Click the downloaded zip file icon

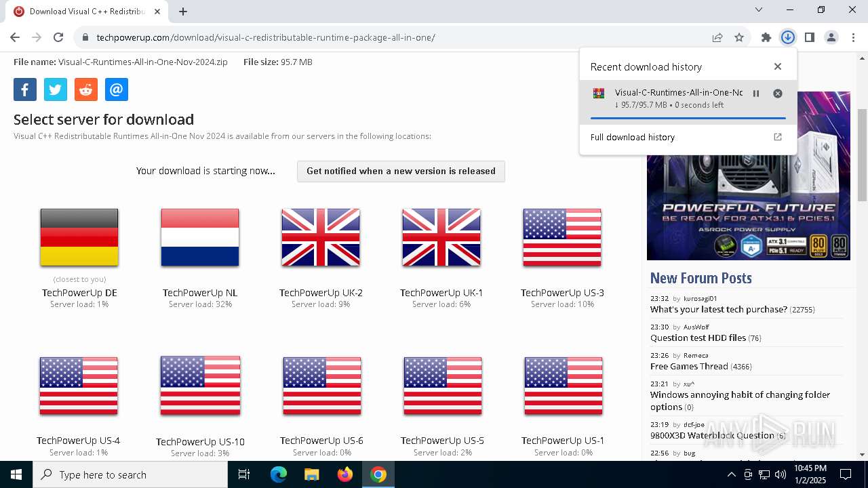(599, 94)
